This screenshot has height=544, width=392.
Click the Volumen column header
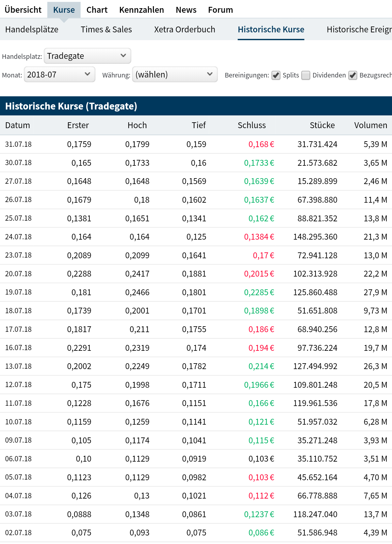(370, 125)
